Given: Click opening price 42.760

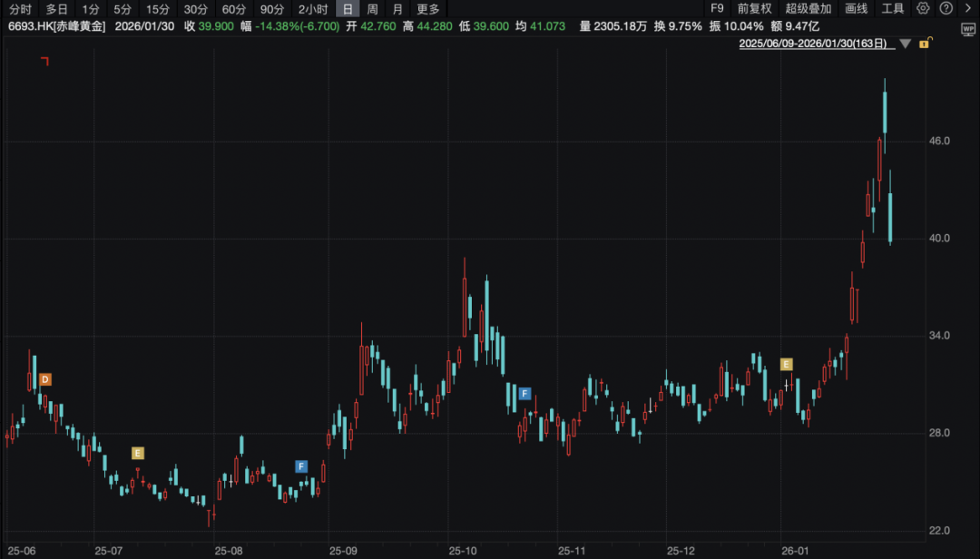Looking at the screenshot, I should coord(378,26).
